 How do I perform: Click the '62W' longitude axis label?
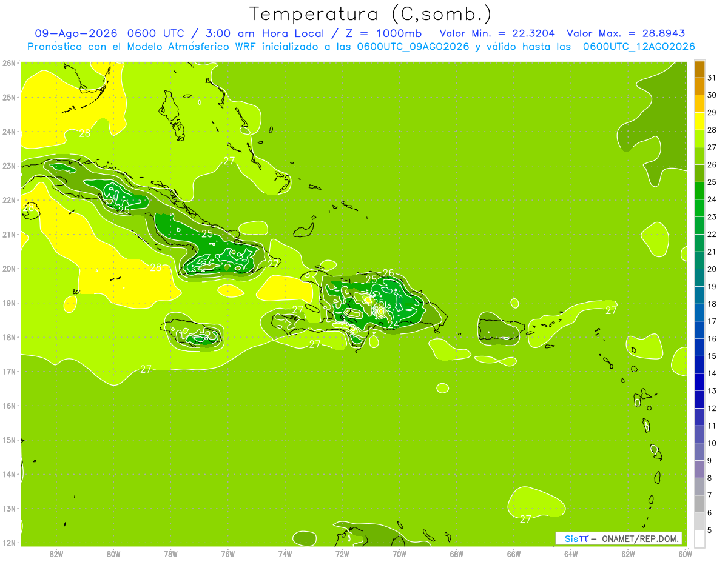point(628,554)
